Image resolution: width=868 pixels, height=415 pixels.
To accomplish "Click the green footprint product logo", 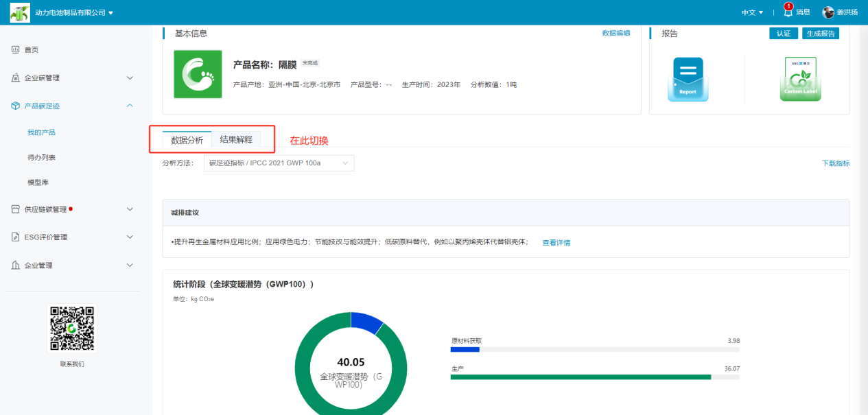I will click(x=198, y=74).
